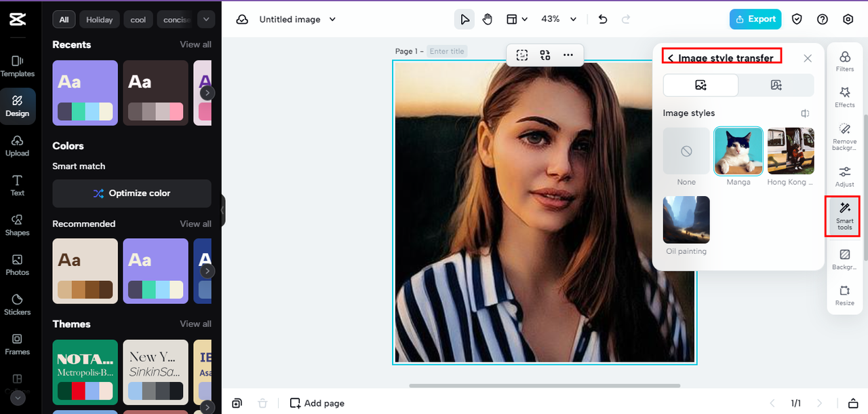
Task: Open the Frames sidebar panel
Action: 18,344
